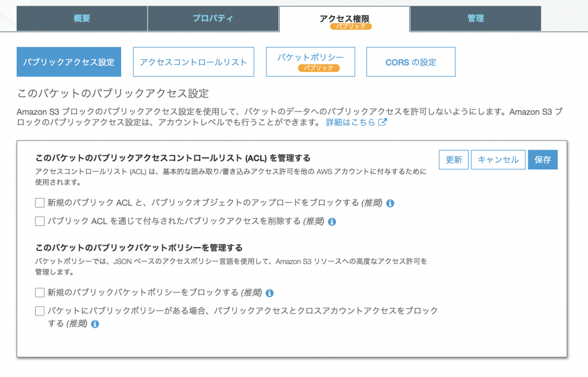Click the 更新 button

(x=454, y=160)
